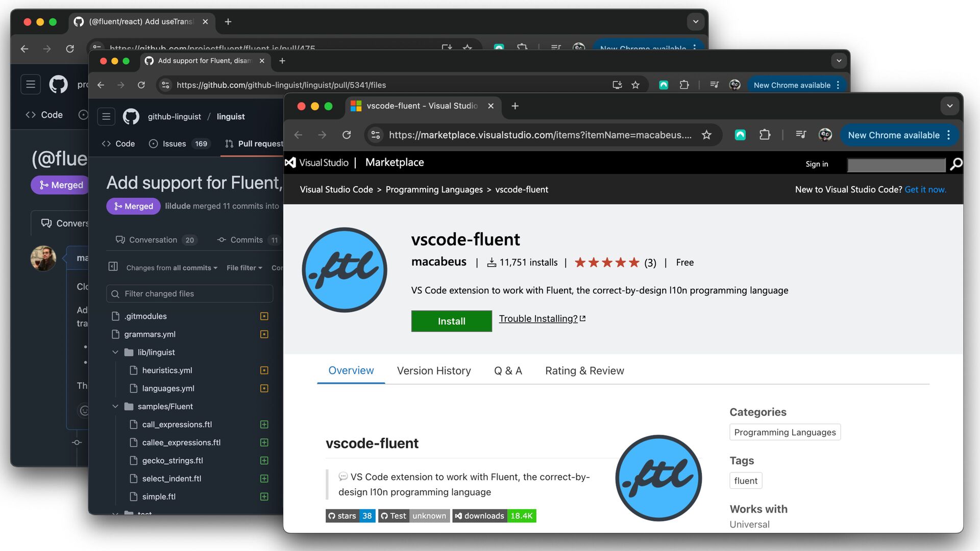Expand the 'Changes from all commits' dropdown
Screen dimensions: 980x551
pyautogui.click(x=171, y=268)
